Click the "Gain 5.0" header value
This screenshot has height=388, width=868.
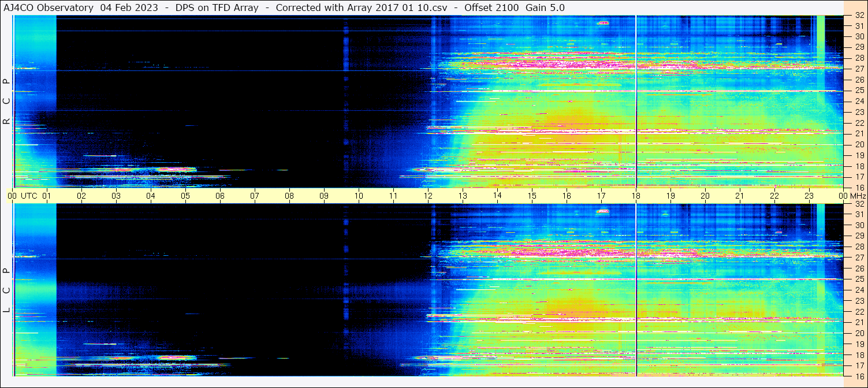(x=545, y=8)
